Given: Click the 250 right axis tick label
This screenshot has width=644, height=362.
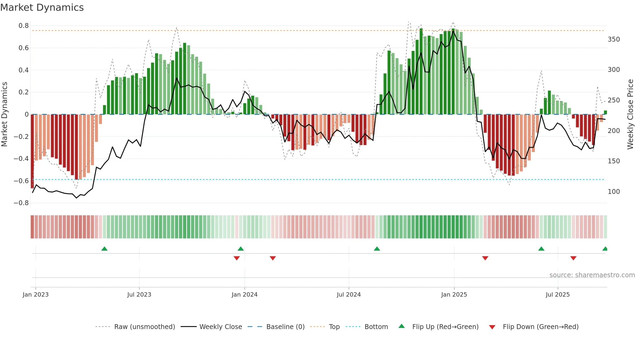Looking at the screenshot, I should click(x=614, y=100).
